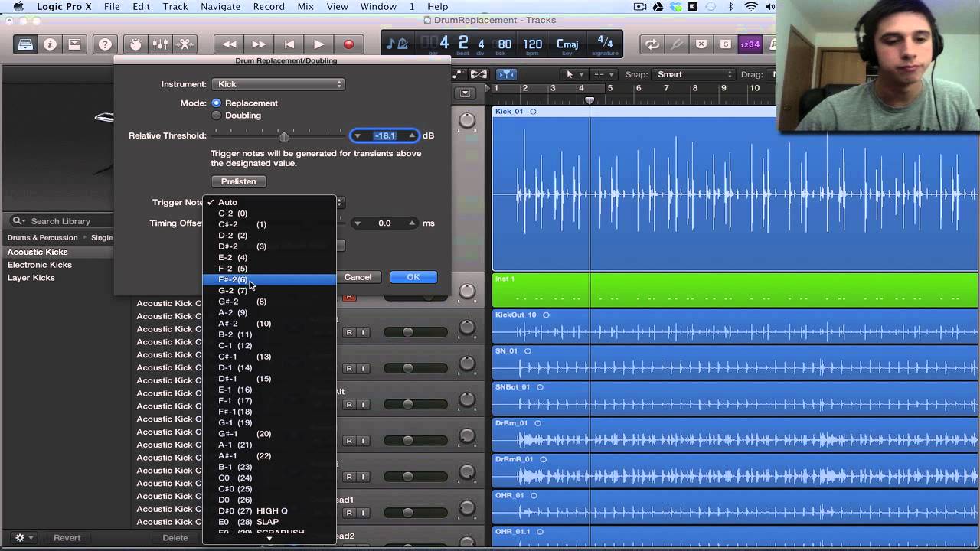Open the Navigate menu
Screen dimensions: 980x551
[220, 7]
